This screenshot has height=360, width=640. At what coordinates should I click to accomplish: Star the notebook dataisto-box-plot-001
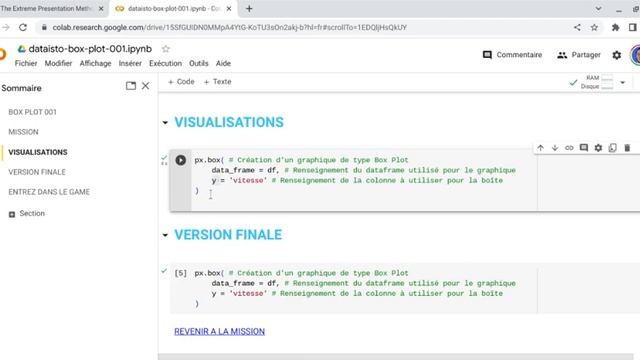(165, 49)
